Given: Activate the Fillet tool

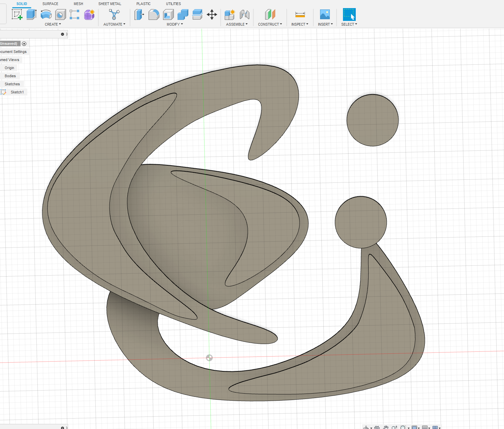Looking at the screenshot, I should click(x=154, y=15).
